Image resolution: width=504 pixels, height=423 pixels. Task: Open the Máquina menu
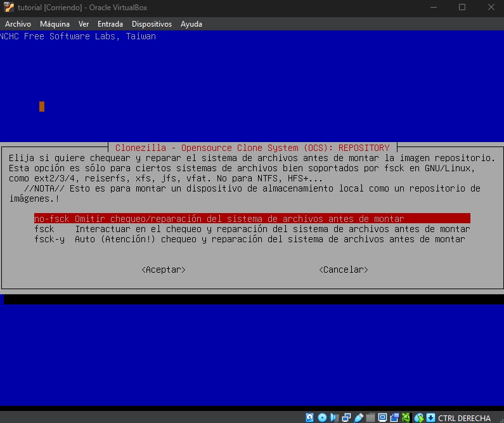pyautogui.click(x=55, y=24)
